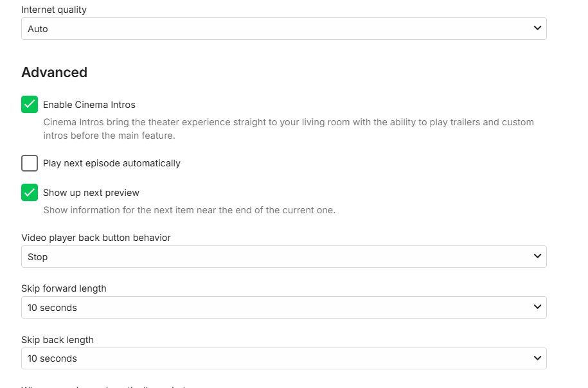Uncheck the Show up next preview checkbox
The image size is (588, 388).
[30, 193]
